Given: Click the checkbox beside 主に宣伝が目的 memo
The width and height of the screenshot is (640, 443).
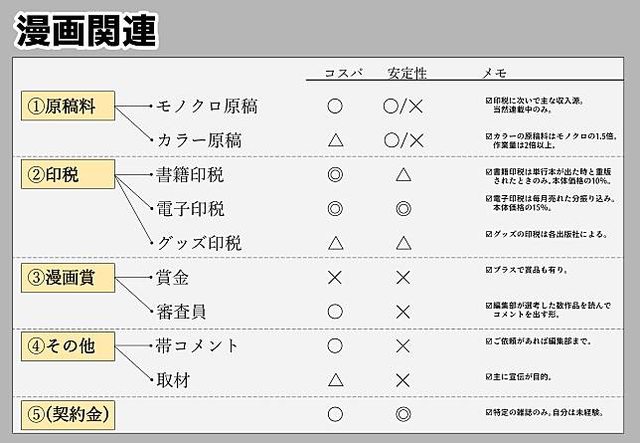Looking at the screenshot, I should tap(489, 376).
